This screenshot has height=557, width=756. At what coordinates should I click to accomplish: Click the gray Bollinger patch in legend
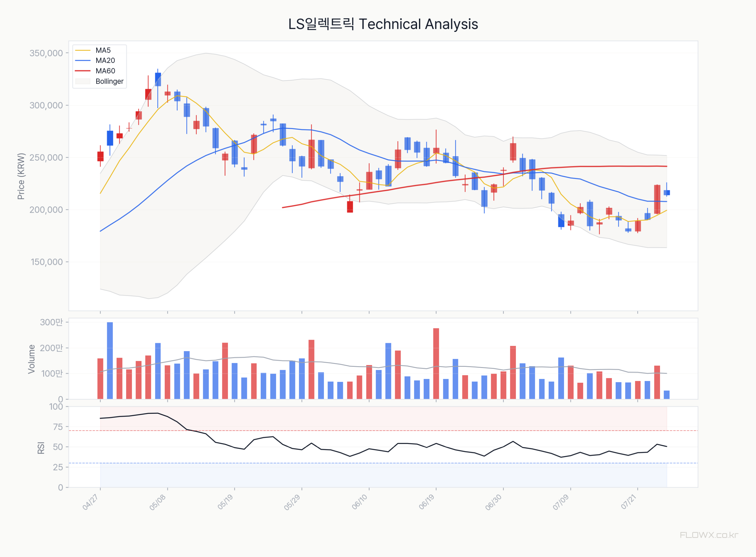(x=83, y=81)
